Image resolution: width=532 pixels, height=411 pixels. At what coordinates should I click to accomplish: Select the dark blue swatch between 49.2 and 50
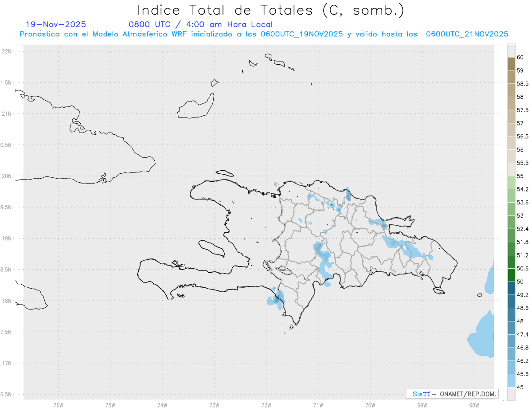click(x=511, y=288)
